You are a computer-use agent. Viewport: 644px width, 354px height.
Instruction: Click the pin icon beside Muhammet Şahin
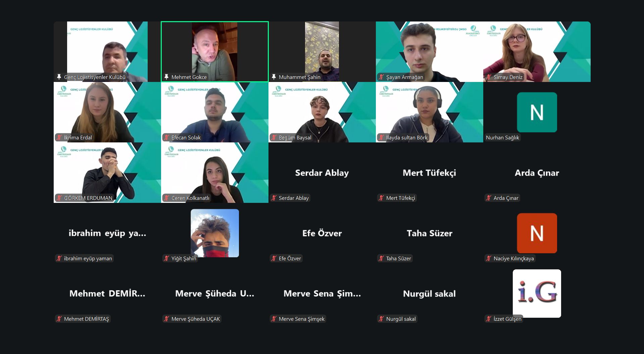(274, 77)
